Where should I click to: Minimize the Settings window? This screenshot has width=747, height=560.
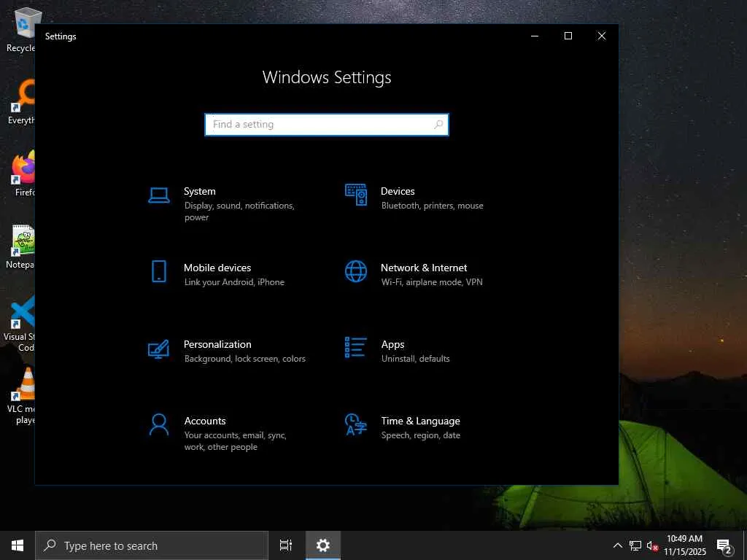(x=535, y=36)
